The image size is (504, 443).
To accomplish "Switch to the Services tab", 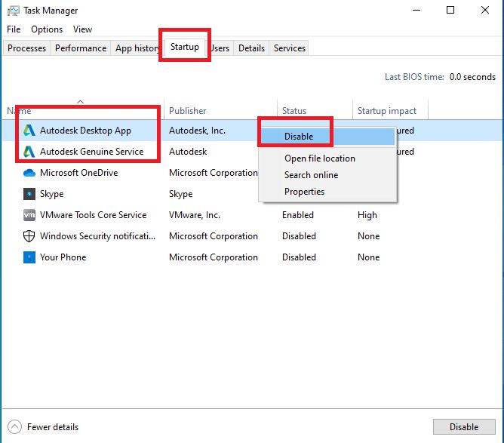I will click(290, 48).
